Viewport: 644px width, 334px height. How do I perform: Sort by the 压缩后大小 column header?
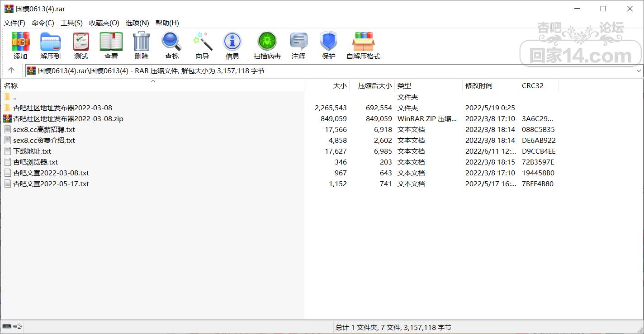point(372,85)
